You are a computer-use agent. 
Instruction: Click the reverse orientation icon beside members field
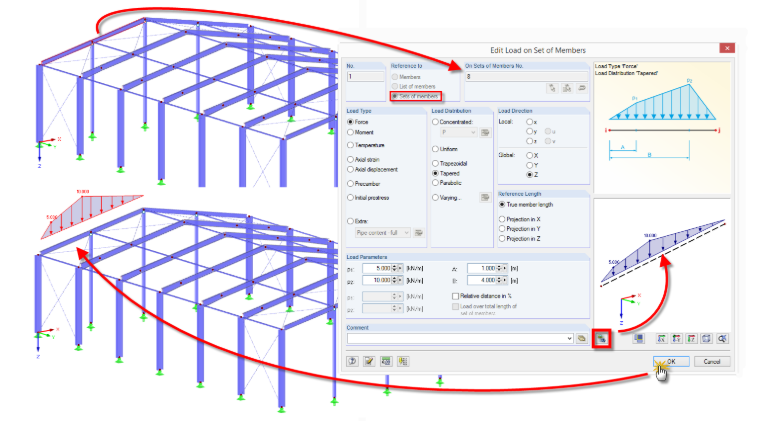(x=582, y=88)
